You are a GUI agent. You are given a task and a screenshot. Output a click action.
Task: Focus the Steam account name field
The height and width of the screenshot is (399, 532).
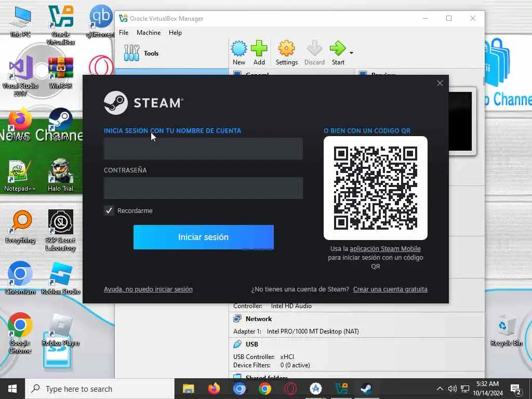click(x=203, y=149)
